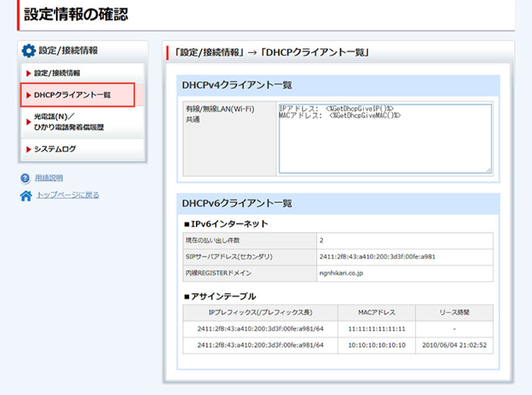Click the question mark icon for 用語説明
Image resolution: width=532 pixels, height=395 pixels.
[x=25, y=179]
